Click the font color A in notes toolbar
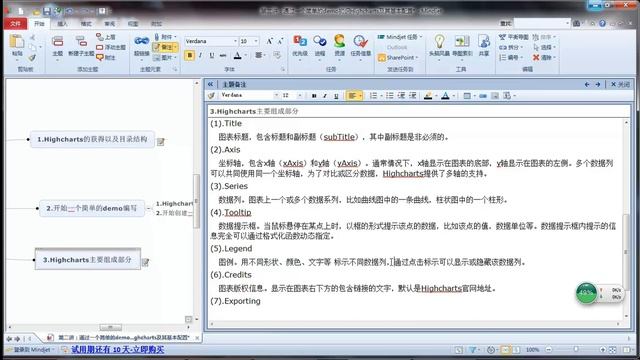 pos(445,96)
